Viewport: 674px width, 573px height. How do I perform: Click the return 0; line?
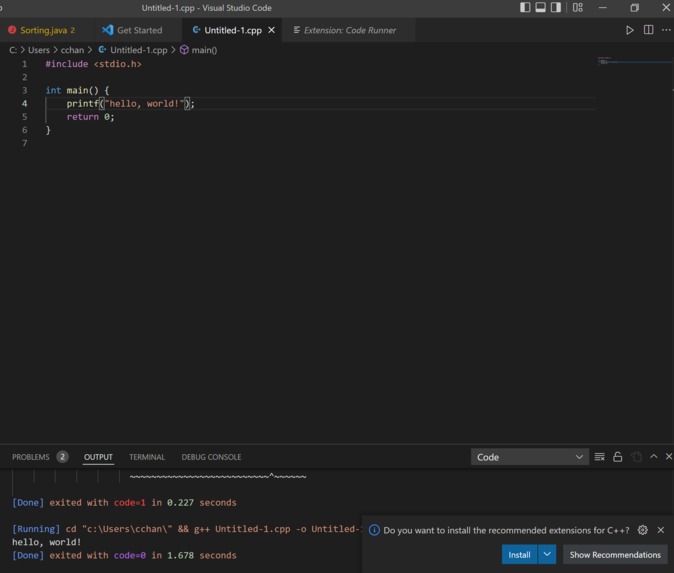(90, 117)
